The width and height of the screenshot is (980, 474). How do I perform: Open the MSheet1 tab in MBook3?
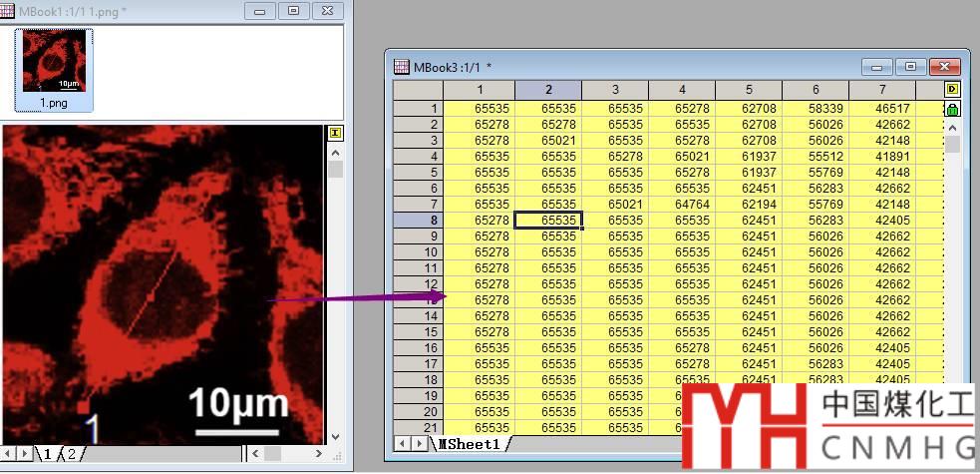pyautogui.click(x=469, y=444)
